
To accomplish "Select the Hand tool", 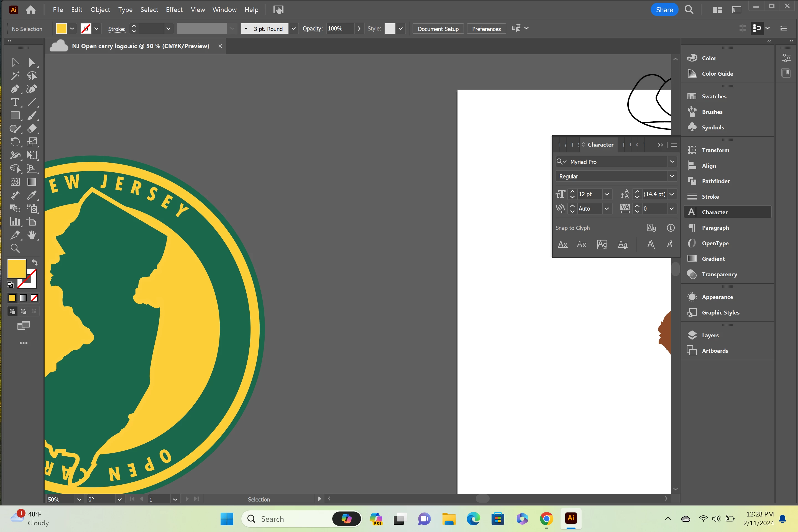I will pos(32,235).
